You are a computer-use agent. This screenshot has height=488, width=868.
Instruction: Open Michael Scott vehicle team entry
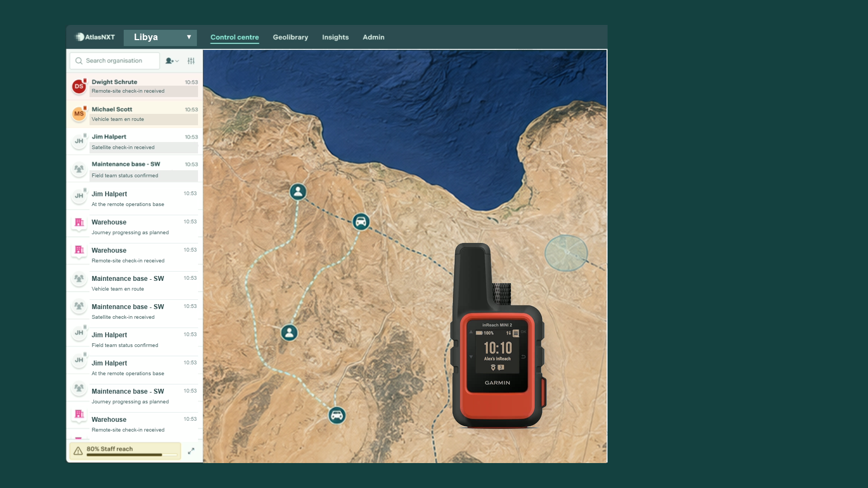135,114
